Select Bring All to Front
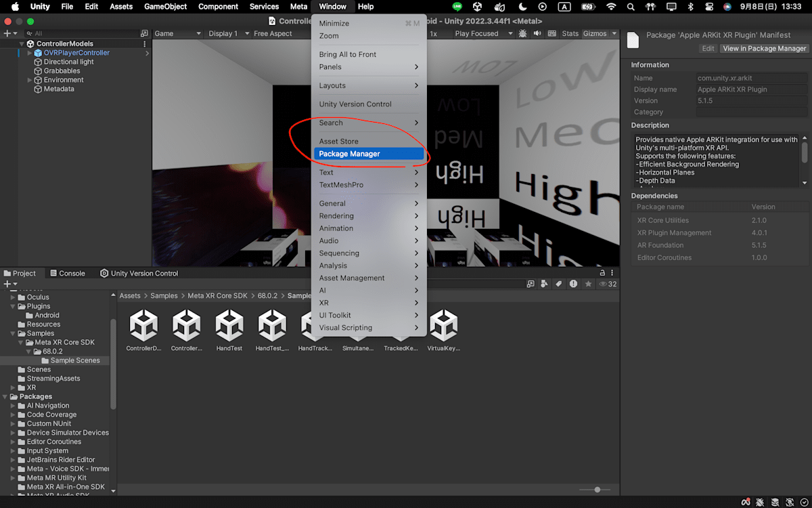812x508 pixels. point(369,55)
